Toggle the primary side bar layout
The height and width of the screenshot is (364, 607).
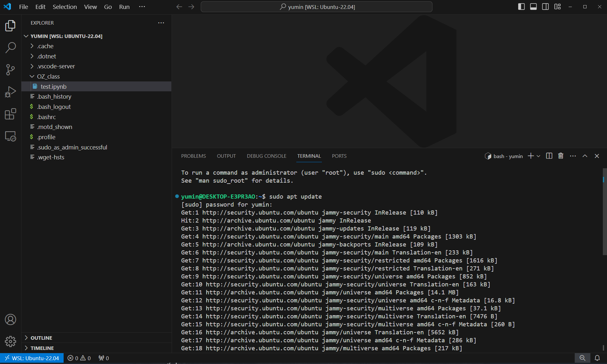click(x=521, y=7)
